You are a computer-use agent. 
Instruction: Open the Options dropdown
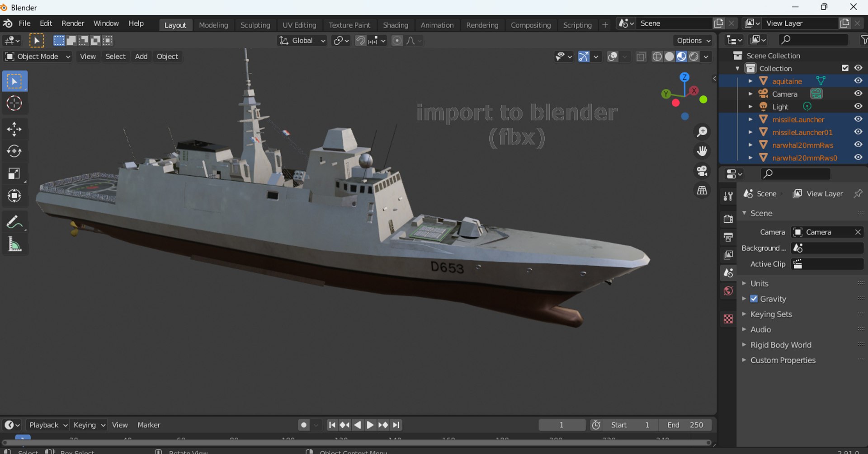coord(693,41)
